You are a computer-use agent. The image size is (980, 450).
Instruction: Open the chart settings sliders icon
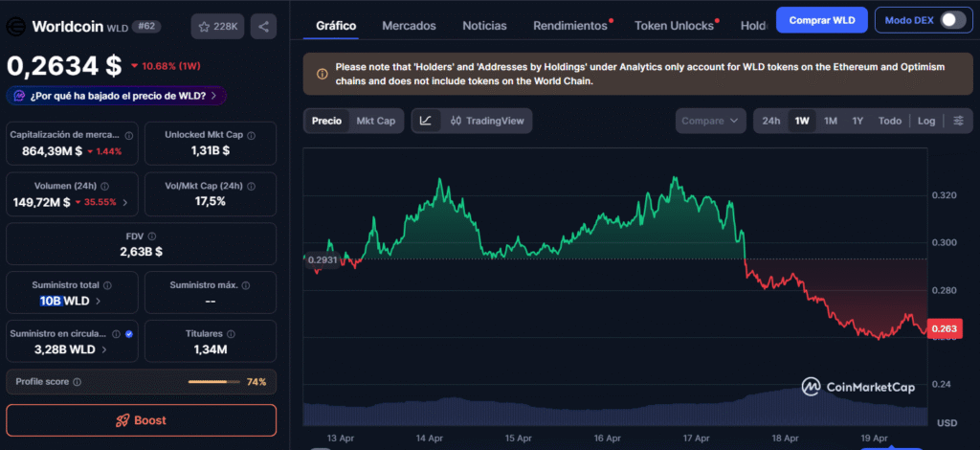tap(959, 121)
